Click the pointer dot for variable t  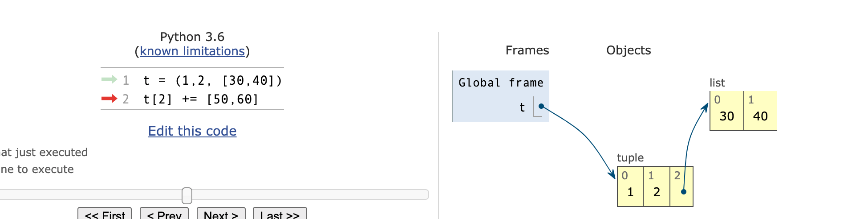[541, 106]
